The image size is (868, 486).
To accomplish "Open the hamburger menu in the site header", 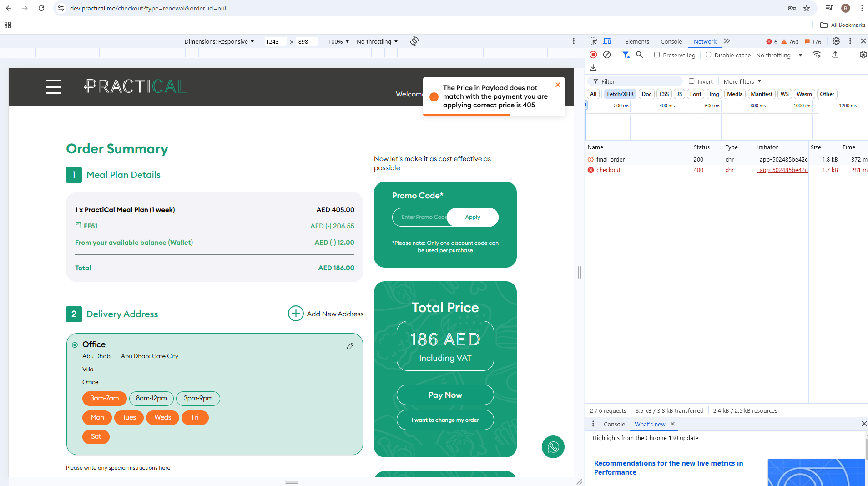I will (53, 86).
